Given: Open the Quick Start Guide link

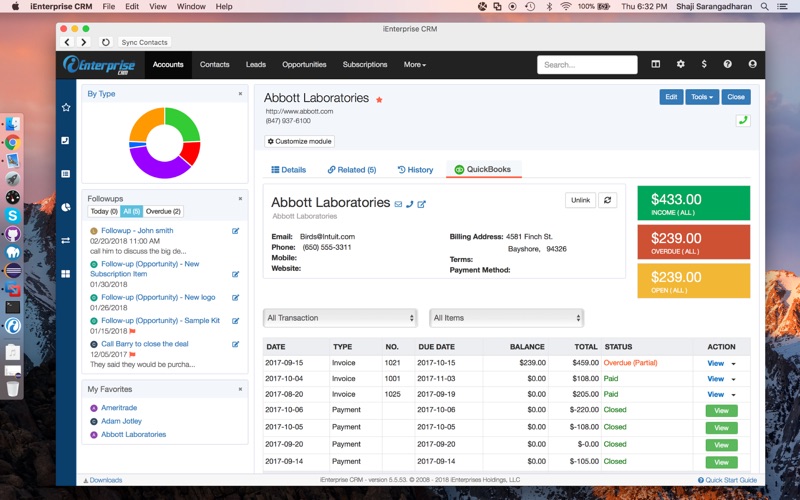Looking at the screenshot, I should click(x=728, y=480).
